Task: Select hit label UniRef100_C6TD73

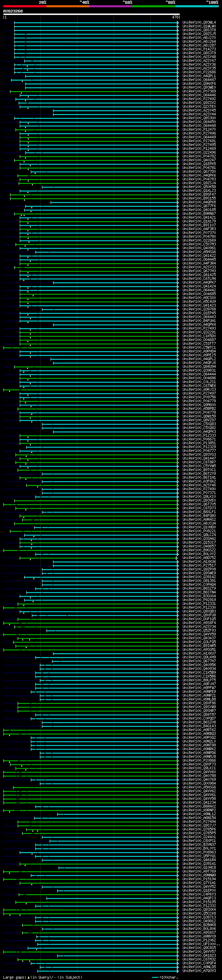Action: [199, 508]
